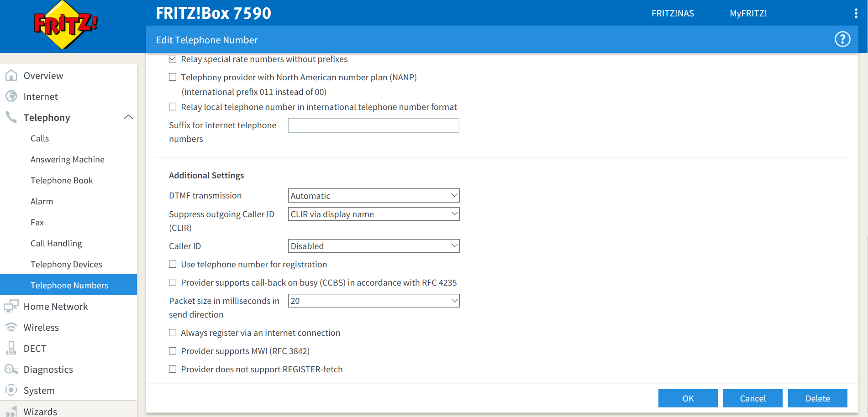This screenshot has height=417, width=868.
Task: Open the Caller ID dropdown
Action: click(374, 246)
